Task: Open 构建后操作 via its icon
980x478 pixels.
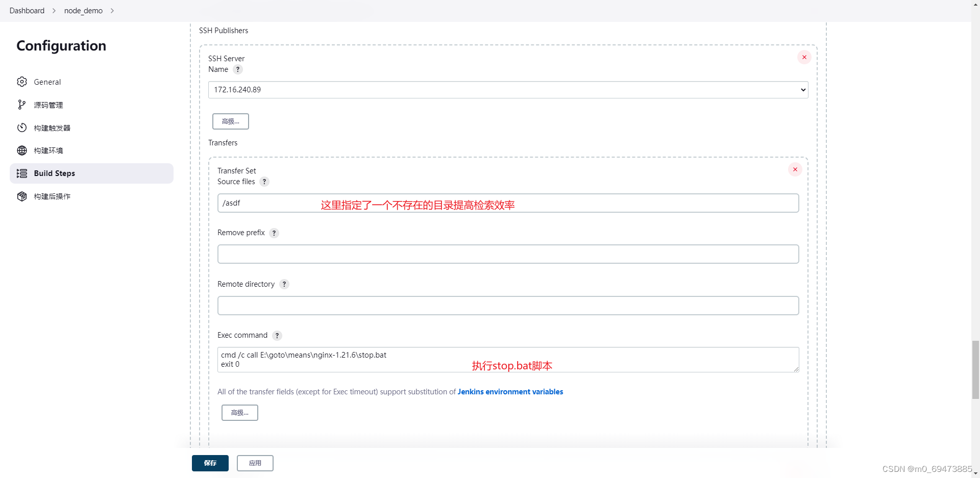Action: tap(21, 196)
